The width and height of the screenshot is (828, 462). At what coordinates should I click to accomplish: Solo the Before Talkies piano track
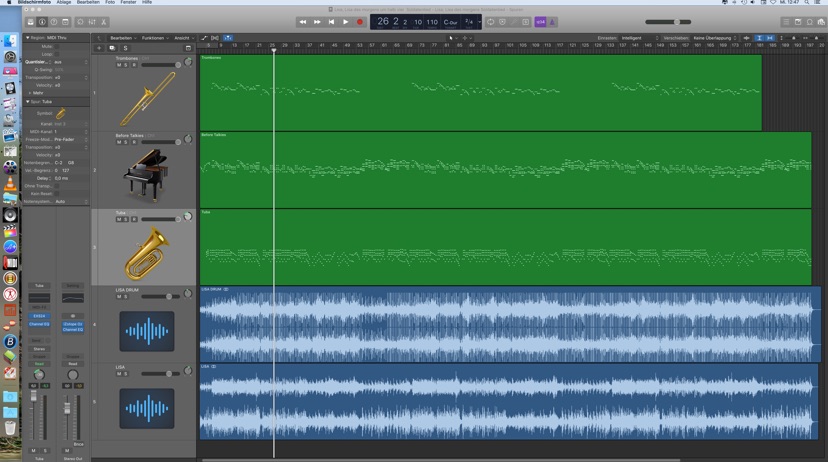126,142
